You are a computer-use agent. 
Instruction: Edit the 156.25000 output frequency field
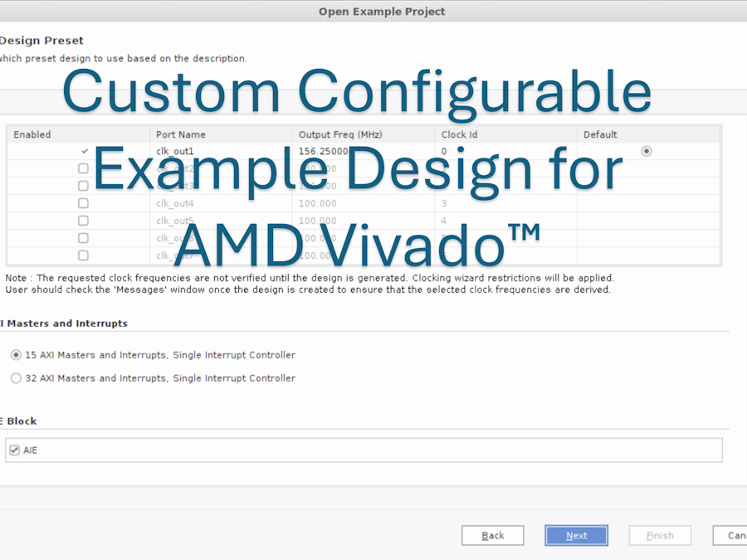[364, 152]
